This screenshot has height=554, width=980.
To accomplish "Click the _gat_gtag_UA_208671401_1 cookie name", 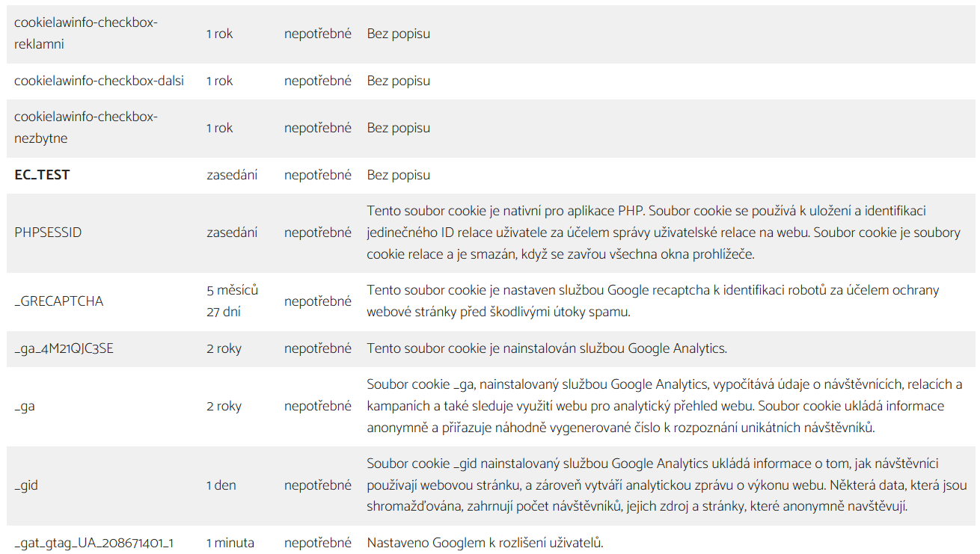I will [94, 543].
